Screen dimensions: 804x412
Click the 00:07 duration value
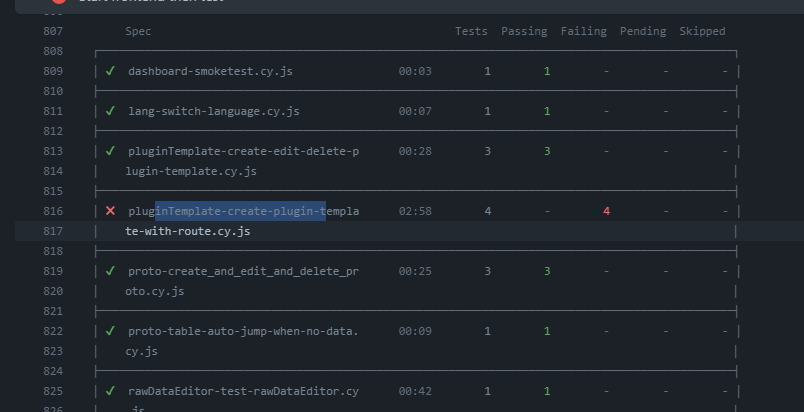click(415, 111)
